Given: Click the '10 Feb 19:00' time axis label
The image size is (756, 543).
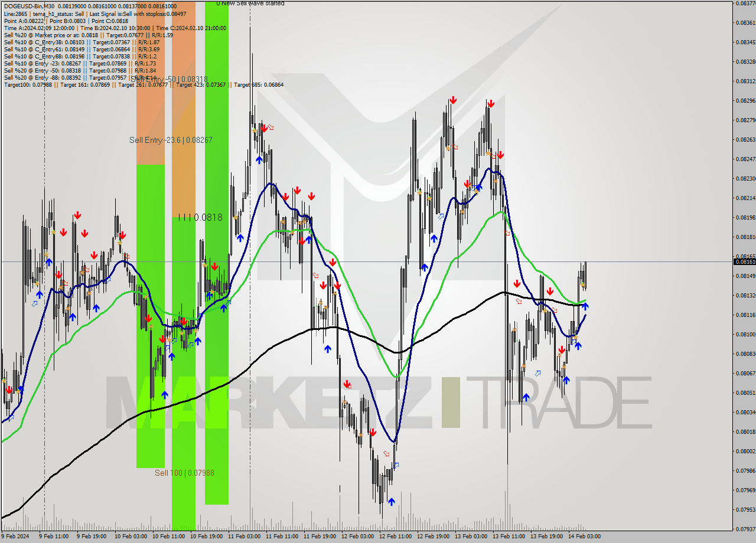Looking at the screenshot, I should coord(206,536).
